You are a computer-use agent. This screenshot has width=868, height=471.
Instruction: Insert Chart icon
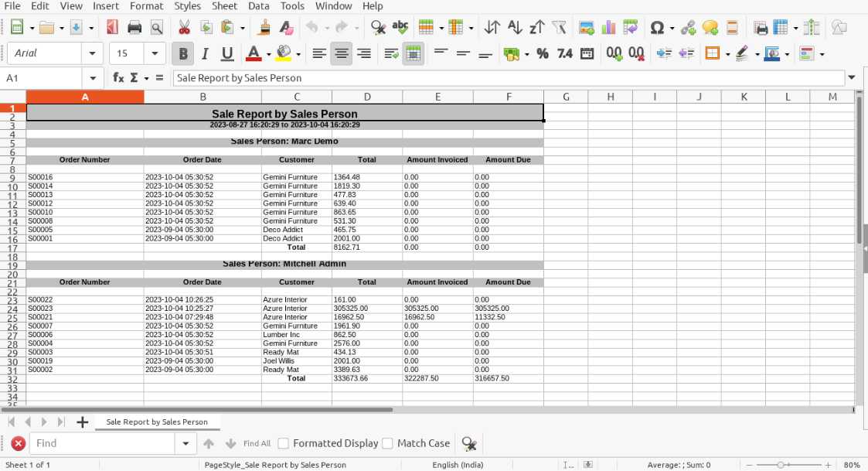(x=608, y=27)
